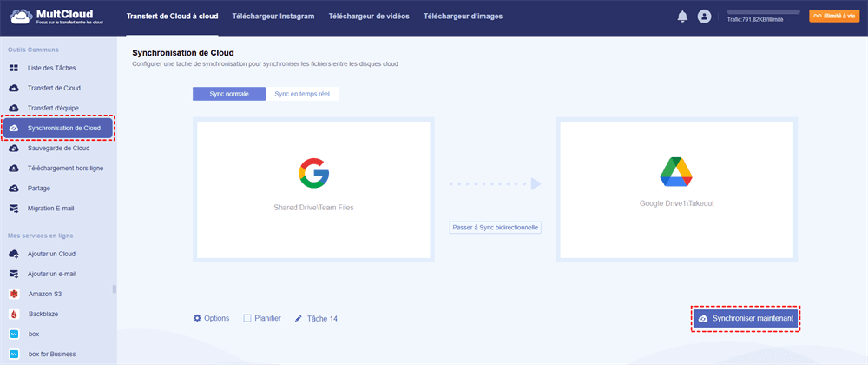The image size is (868, 365).
Task: Open the Téléchargeur d'images tab
Action: coord(463,16)
